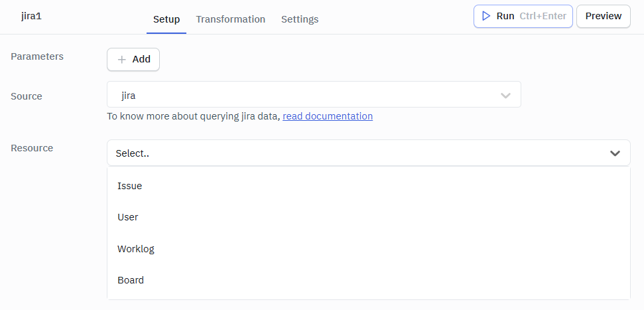The height and width of the screenshot is (310, 644).
Task: Open the read documentation link
Action: (328, 116)
